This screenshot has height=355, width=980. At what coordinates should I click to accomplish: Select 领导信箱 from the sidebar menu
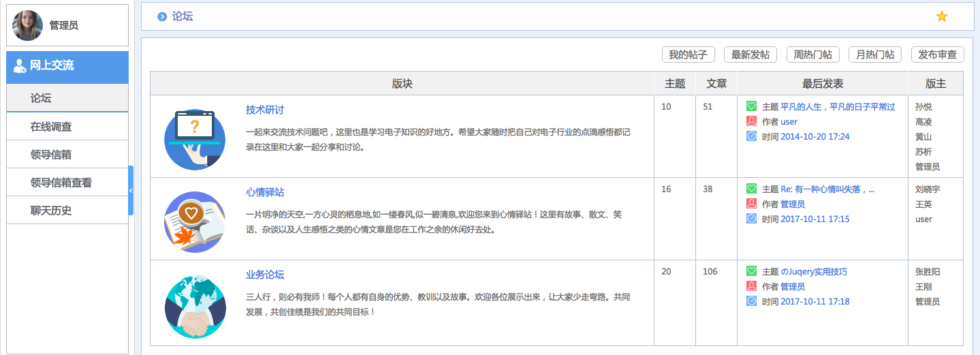51,155
